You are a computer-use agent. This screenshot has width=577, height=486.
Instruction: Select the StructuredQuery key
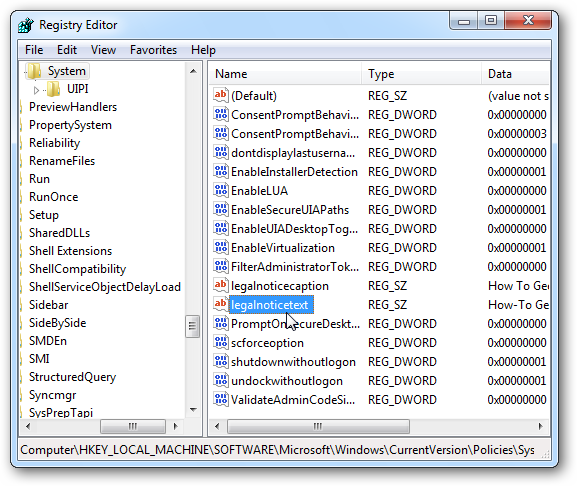[72, 377]
